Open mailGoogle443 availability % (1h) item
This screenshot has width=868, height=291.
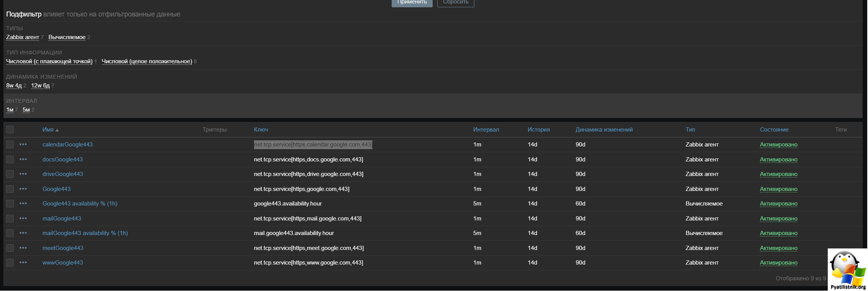click(85, 233)
